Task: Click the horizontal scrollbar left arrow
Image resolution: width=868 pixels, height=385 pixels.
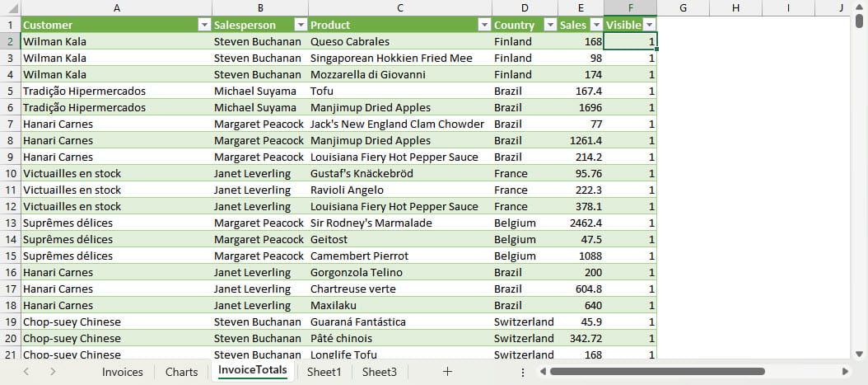Action: click(x=543, y=372)
